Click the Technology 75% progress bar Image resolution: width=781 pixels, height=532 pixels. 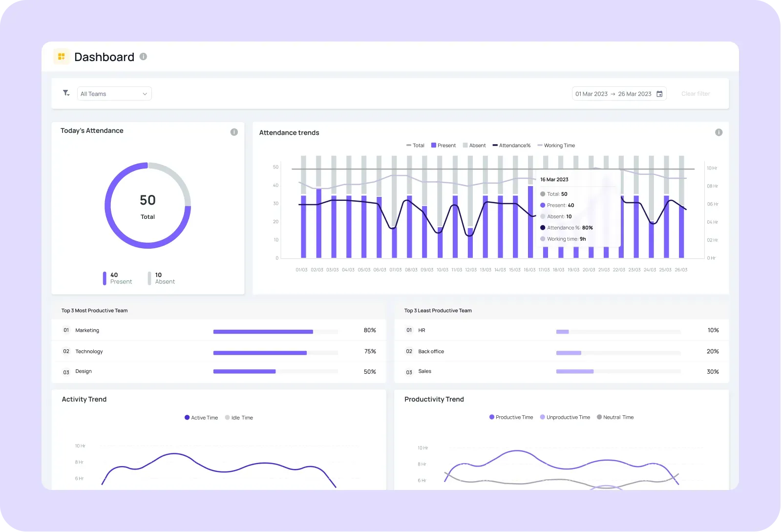(x=275, y=353)
